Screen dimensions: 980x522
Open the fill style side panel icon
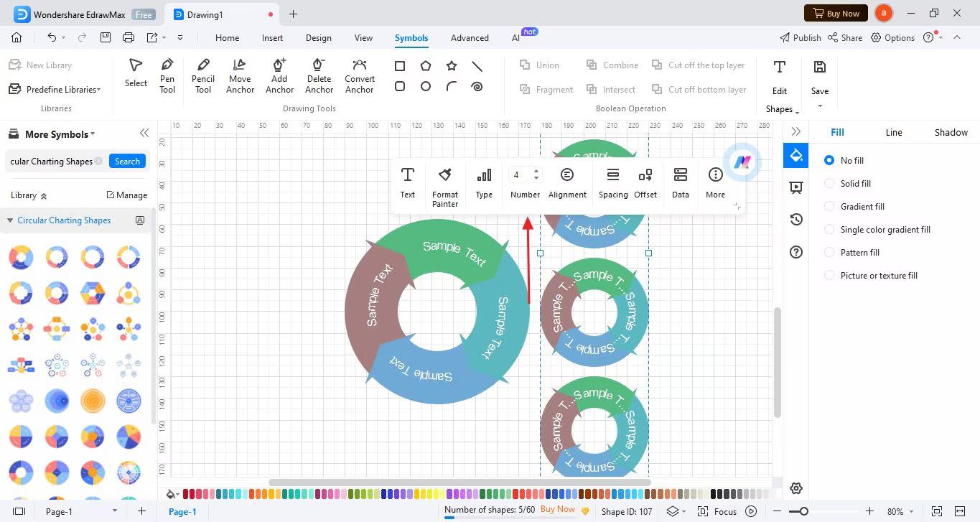pyautogui.click(x=795, y=155)
